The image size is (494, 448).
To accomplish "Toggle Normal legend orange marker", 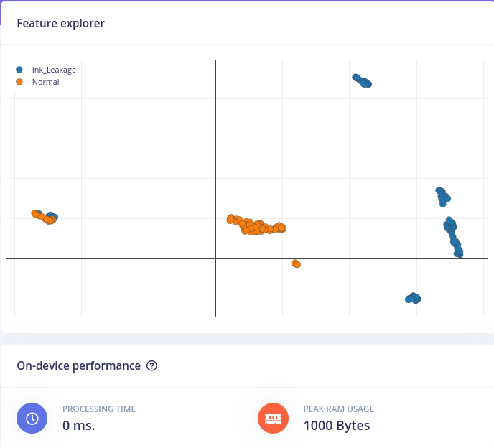I will (19, 82).
